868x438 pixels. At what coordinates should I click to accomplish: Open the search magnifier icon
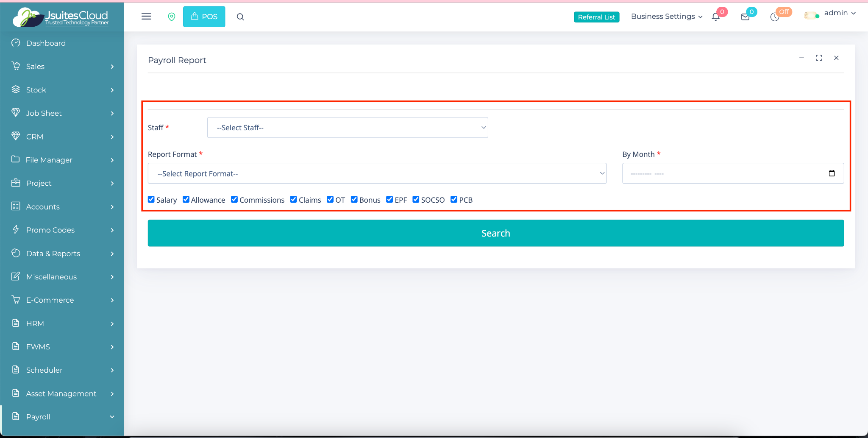pyautogui.click(x=240, y=17)
